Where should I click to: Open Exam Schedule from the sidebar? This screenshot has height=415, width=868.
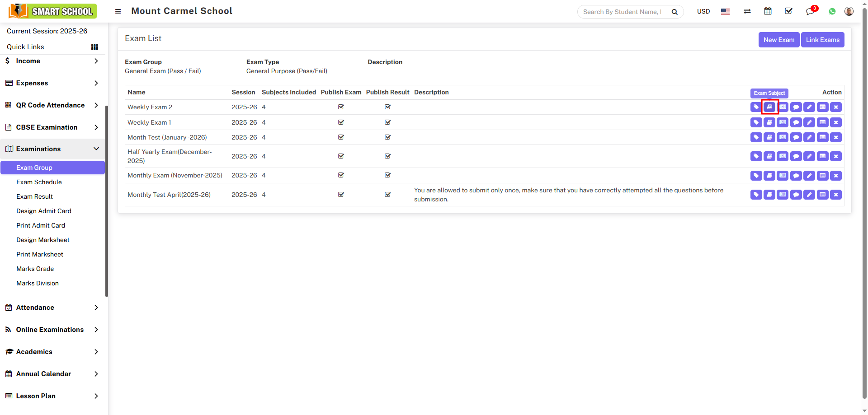[x=39, y=182]
